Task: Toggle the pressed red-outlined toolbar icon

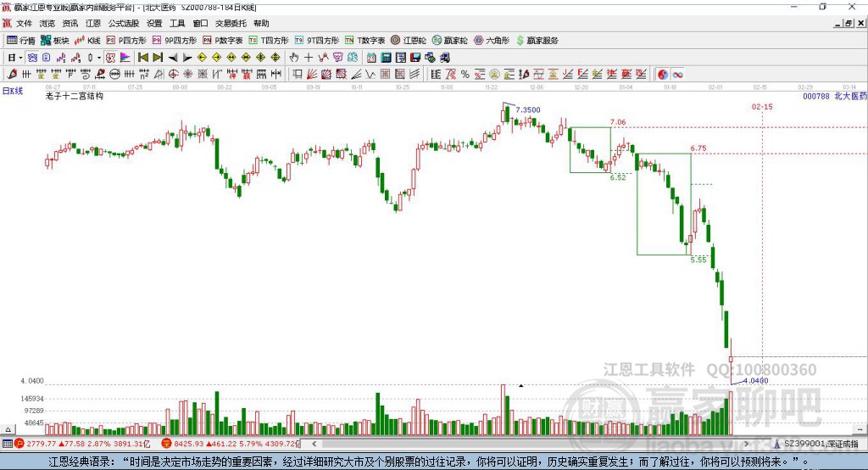Action: click(111, 58)
